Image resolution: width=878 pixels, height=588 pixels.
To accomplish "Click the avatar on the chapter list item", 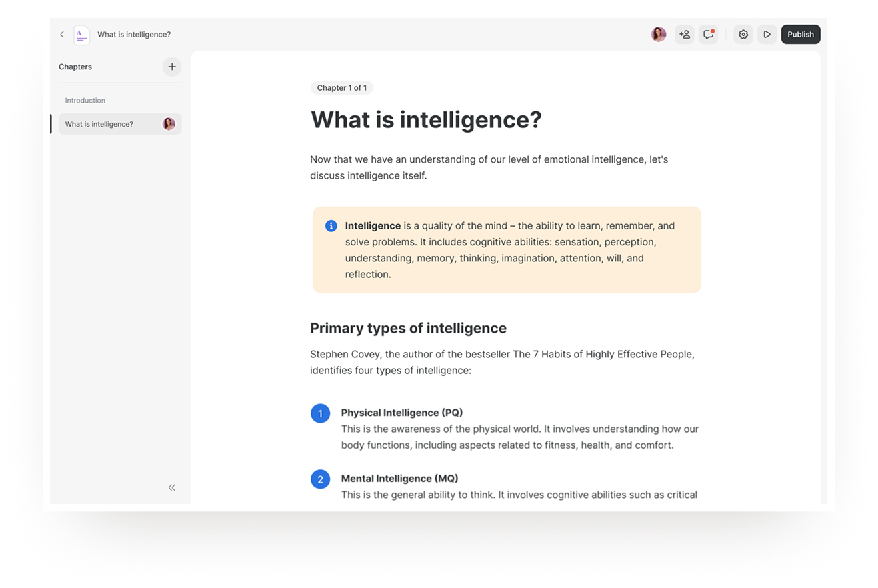I will [x=169, y=124].
